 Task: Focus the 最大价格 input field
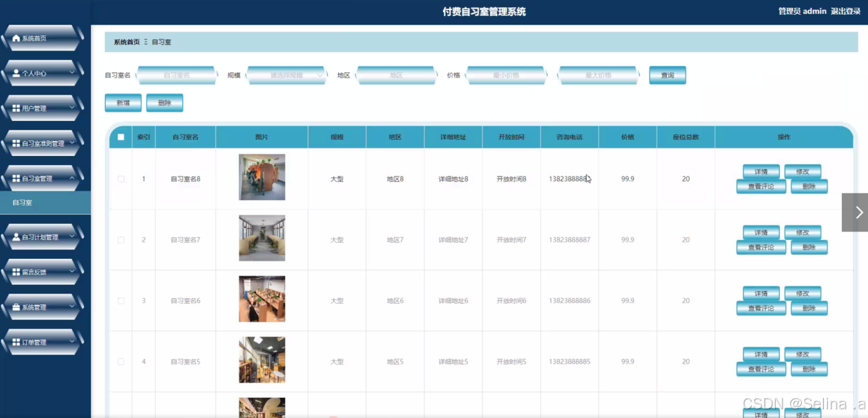(x=599, y=76)
